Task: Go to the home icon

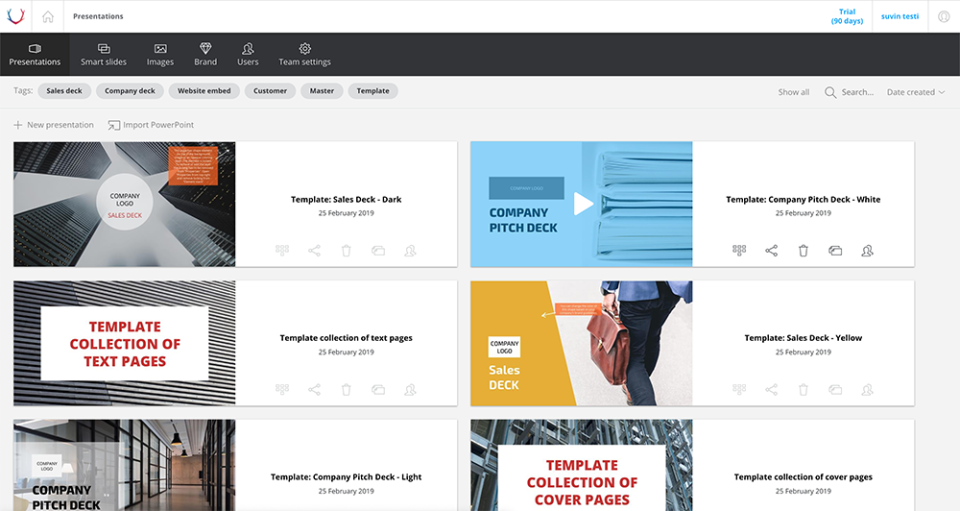Action: pyautogui.click(x=48, y=17)
